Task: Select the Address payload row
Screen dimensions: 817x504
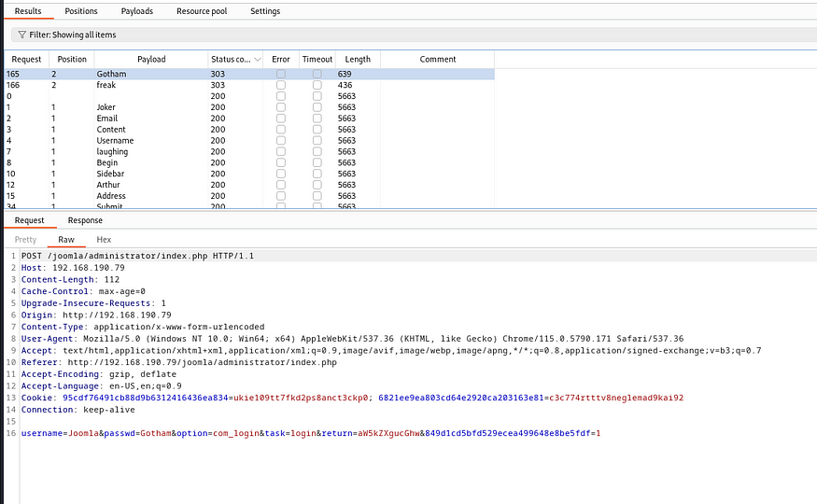Action: point(249,196)
